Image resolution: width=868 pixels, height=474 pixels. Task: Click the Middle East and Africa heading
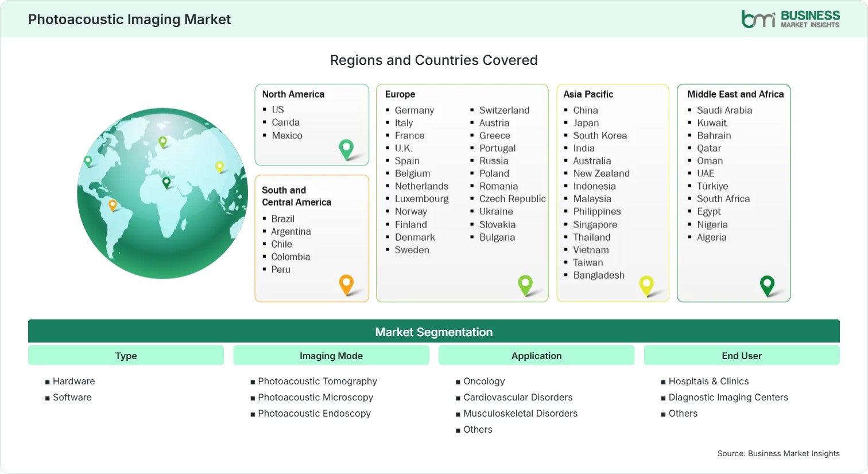click(x=735, y=94)
